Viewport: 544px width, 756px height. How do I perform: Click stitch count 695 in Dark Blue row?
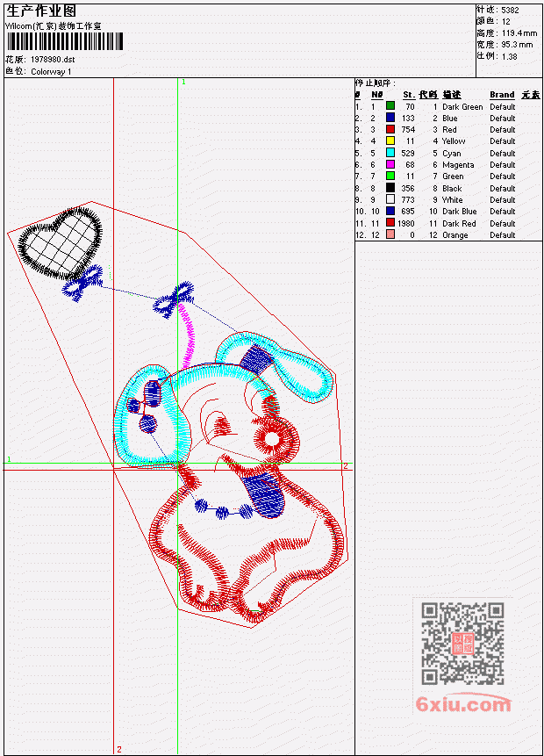[x=408, y=212]
